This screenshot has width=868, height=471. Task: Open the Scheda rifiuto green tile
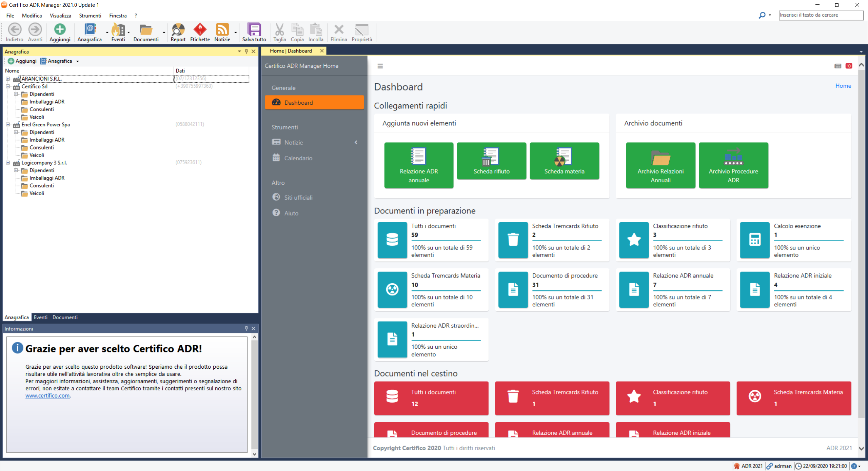491,161
